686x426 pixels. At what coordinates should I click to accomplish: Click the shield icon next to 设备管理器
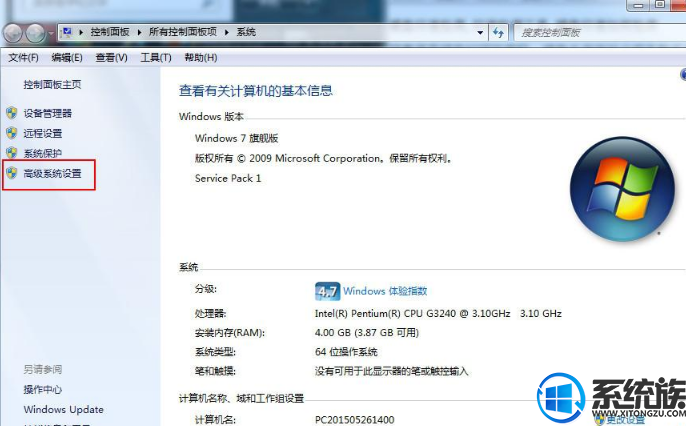[x=12, y=113]
